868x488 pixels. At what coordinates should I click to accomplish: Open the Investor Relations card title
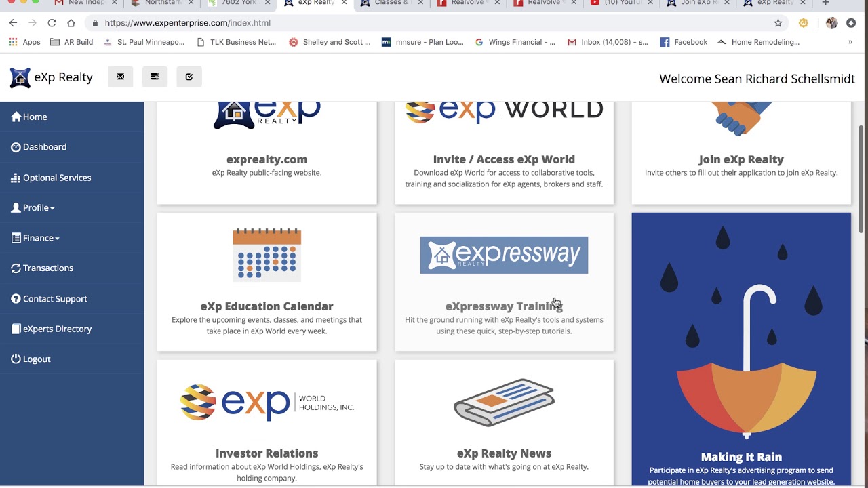point(267,453)
